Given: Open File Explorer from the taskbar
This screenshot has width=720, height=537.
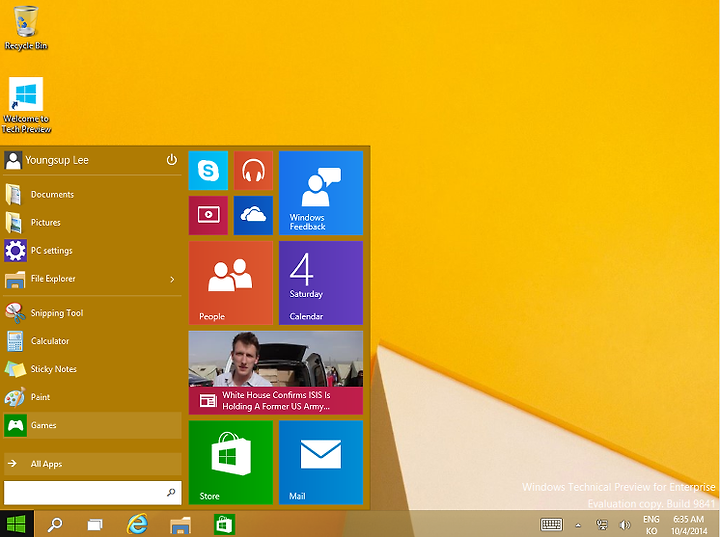Looking at the screenshot, I should (180, 525).
